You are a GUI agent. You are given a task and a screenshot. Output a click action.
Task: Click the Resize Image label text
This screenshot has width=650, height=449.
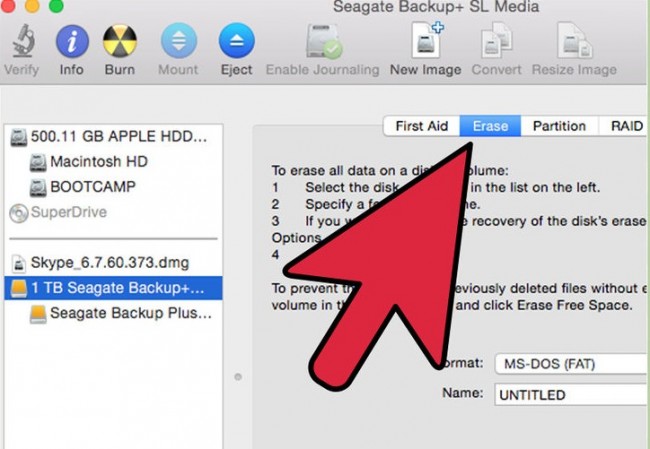coord(574,70)
